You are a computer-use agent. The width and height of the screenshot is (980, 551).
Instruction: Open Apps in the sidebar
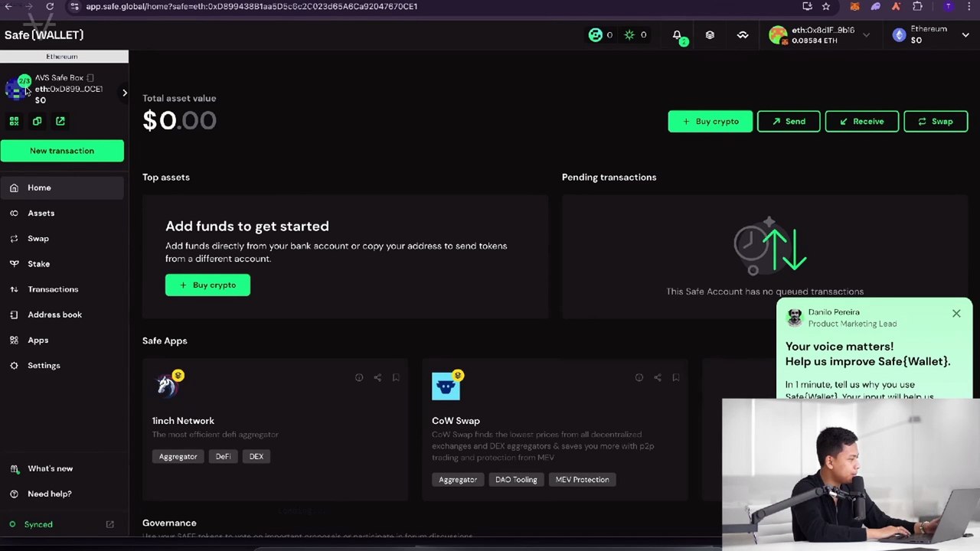(62, 340)
